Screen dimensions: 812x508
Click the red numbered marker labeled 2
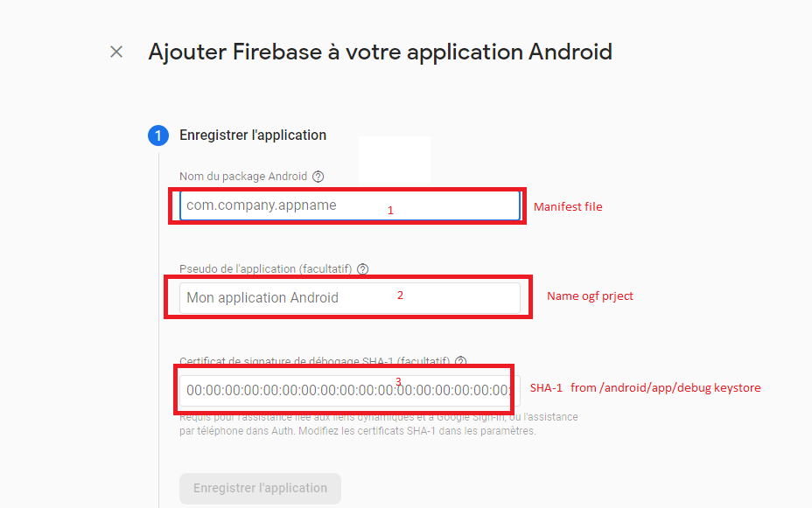tap(400, 295)
